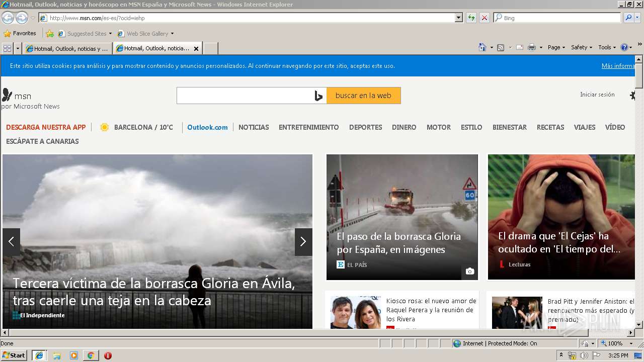Image resolution: width=644 pixels, height=362 pixels.
Task: Open the borrasca Gloria en imágenes card
Action: [x=402, y=217]
